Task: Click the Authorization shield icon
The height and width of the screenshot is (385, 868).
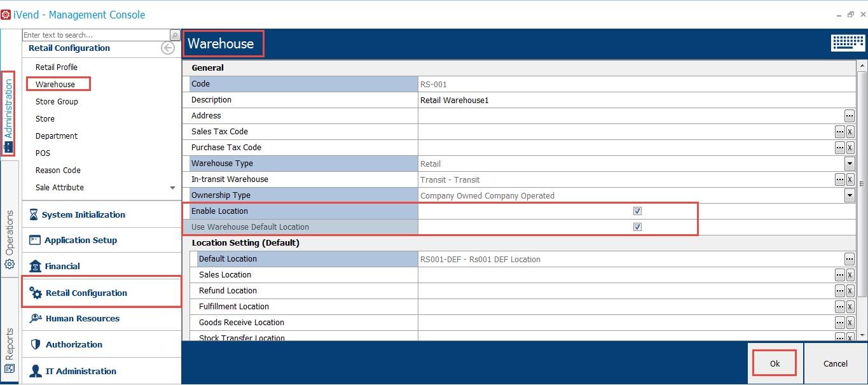Action: point(35,344)
